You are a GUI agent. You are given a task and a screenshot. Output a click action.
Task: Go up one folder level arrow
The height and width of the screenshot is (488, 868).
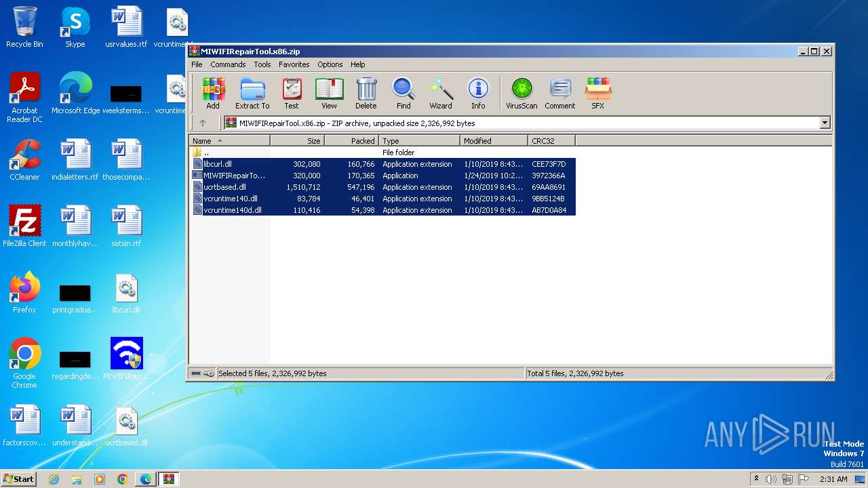(x=202, y=123)
